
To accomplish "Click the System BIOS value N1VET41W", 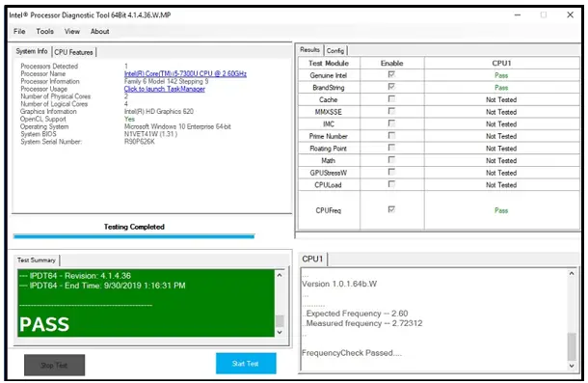I will pos(150,134).
